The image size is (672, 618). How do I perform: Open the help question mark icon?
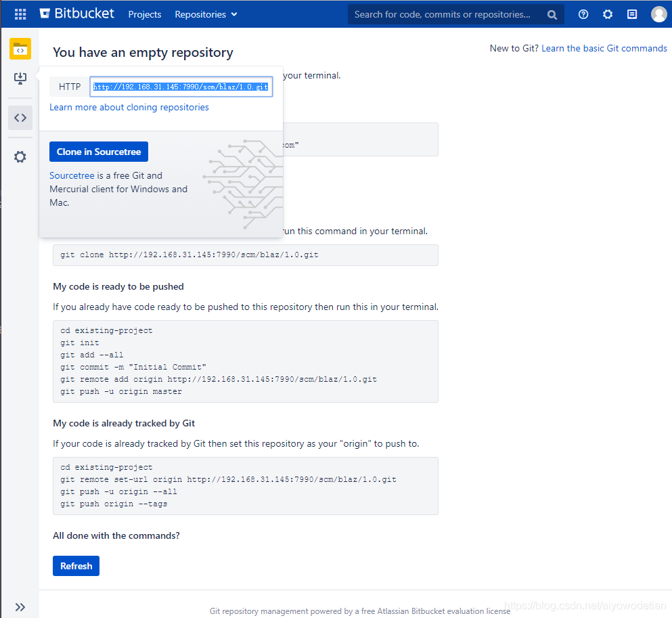(x=583, y=14)
